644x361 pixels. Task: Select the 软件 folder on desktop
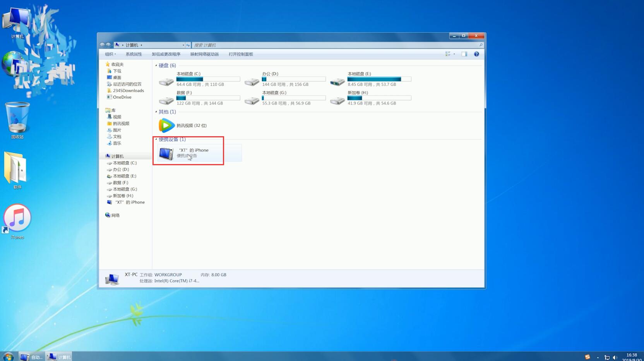(16, 170)
